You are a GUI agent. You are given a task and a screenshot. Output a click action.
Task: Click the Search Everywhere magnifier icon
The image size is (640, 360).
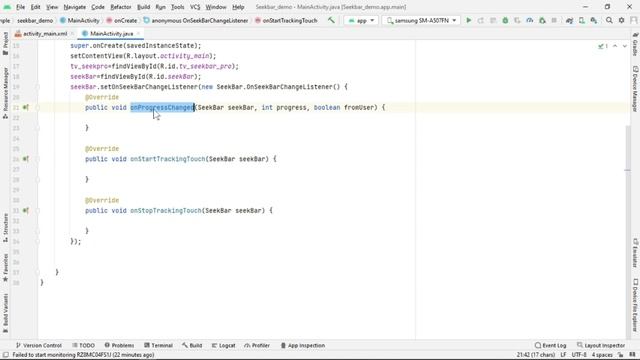pyautogui.click(x=609, y=20)
